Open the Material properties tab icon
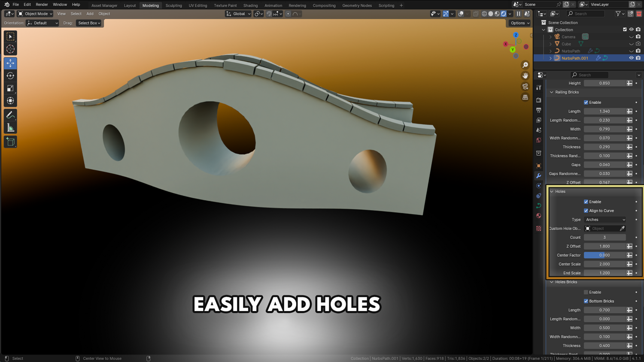 coord(539,216)
